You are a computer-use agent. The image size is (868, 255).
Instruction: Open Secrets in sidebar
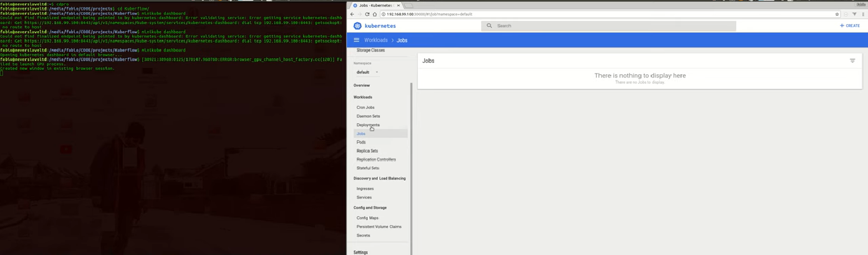(363, 235)
